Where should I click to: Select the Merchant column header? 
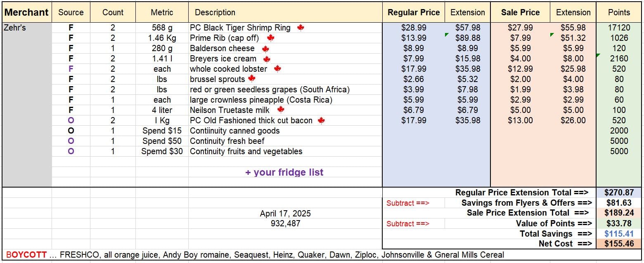(x=27, y=12)
